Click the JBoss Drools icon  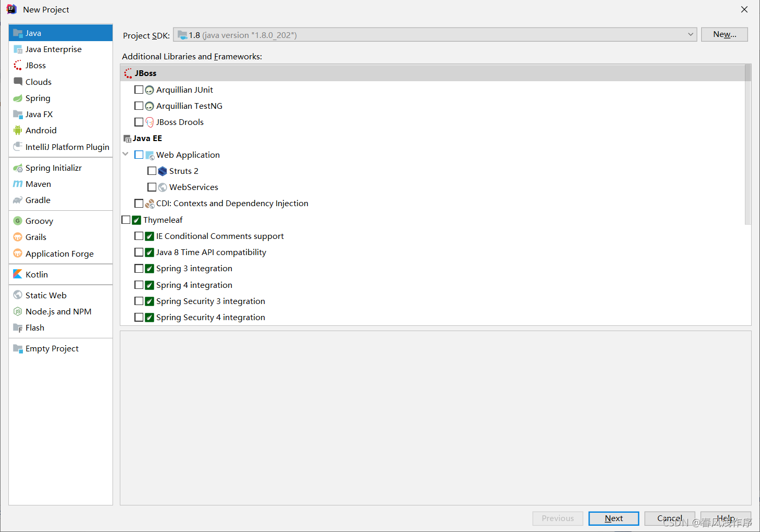149,122
